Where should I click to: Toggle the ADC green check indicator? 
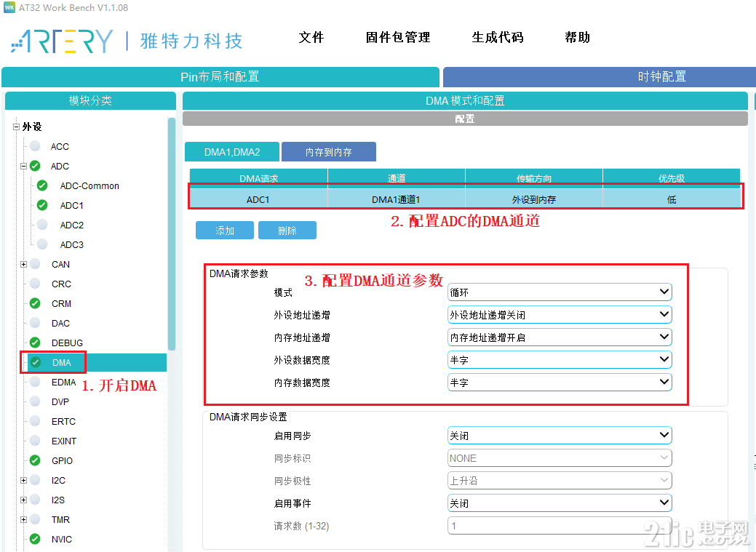[35, 166]
